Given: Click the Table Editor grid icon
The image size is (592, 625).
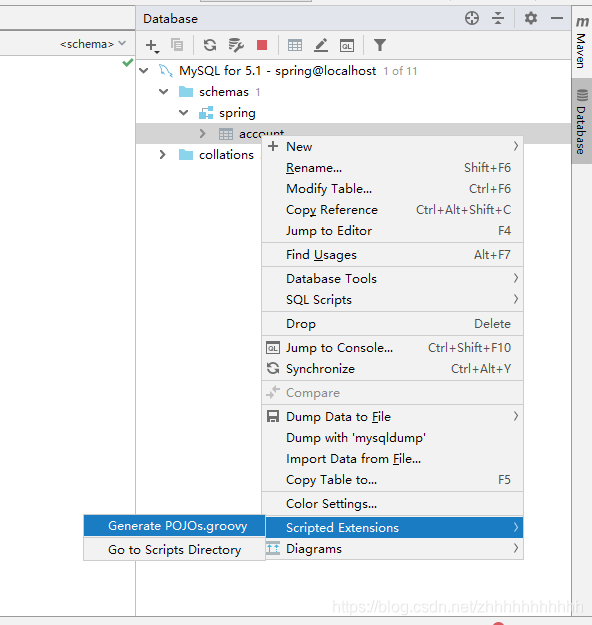Looking at the screenshot, I should point(295,45).
